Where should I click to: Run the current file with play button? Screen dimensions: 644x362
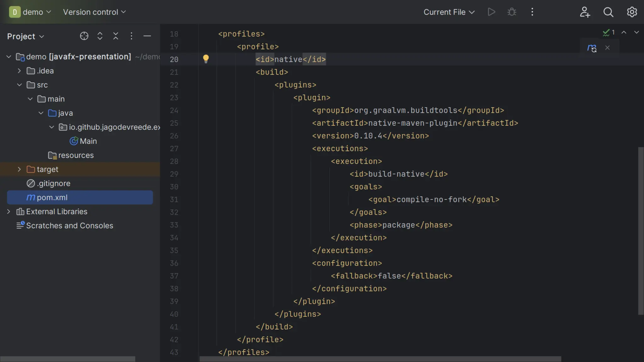[x=491, y=12]
